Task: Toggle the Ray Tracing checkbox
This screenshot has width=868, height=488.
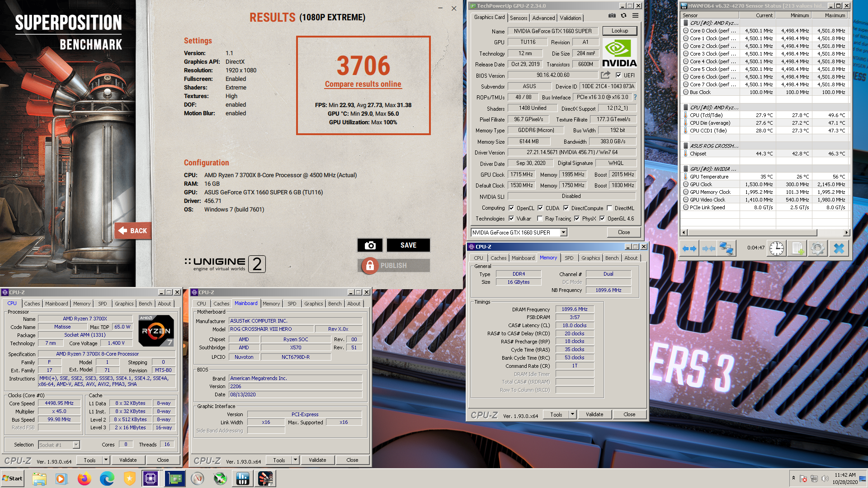Action: (x=540, y=219)
